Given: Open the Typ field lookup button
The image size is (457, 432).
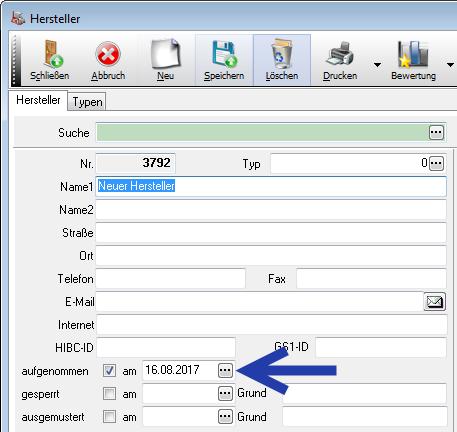Looking at the screenshot, I should click(x=436, y=163).
